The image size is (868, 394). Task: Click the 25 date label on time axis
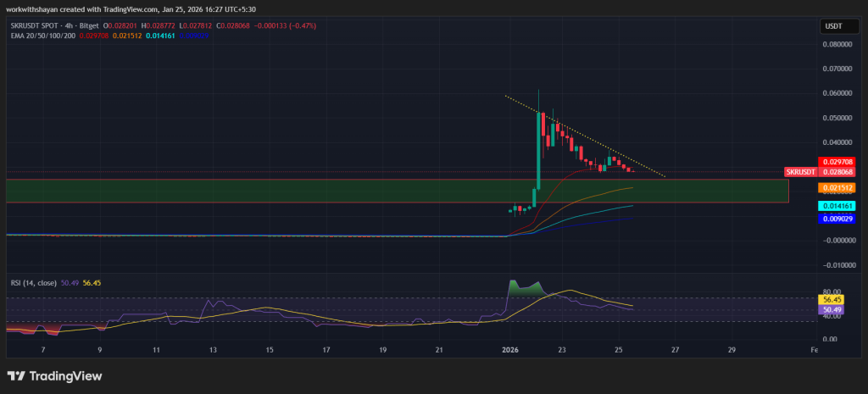619,350
